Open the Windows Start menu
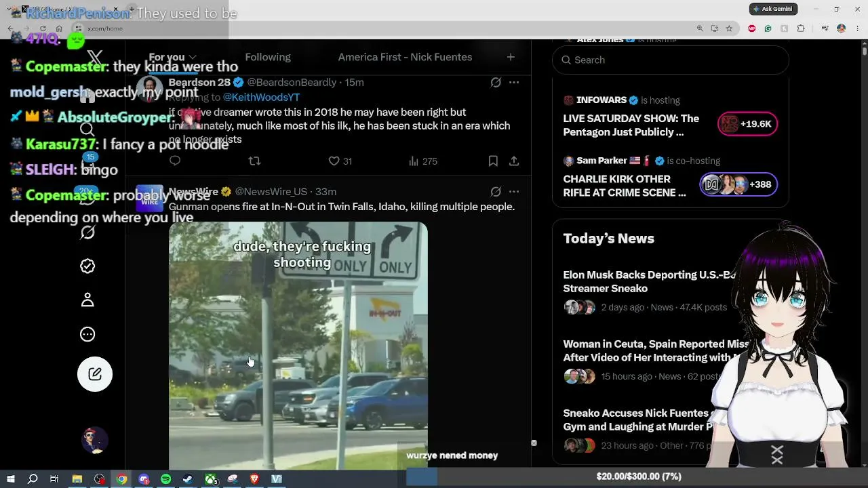This screenshot has width=868, height=488. pos(10,479)
